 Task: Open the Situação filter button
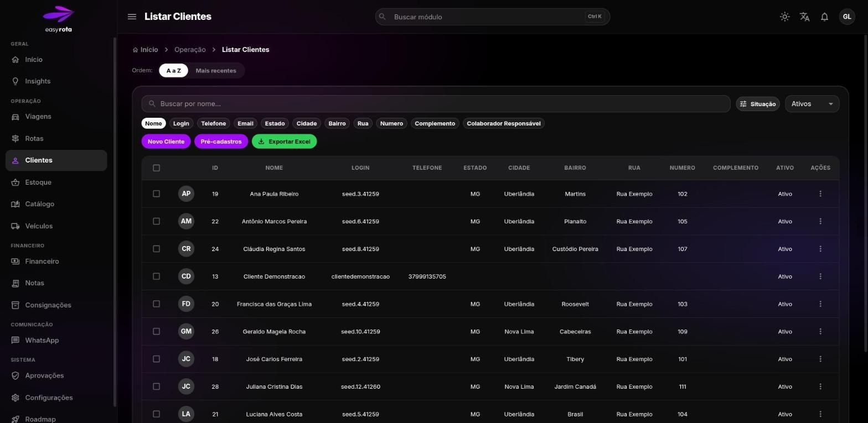(757, 104)
